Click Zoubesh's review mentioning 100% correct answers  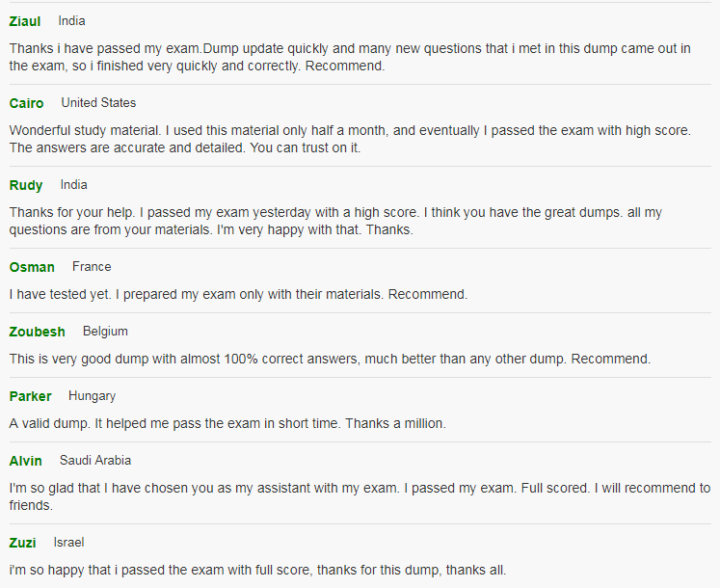(x=330, y=359)
